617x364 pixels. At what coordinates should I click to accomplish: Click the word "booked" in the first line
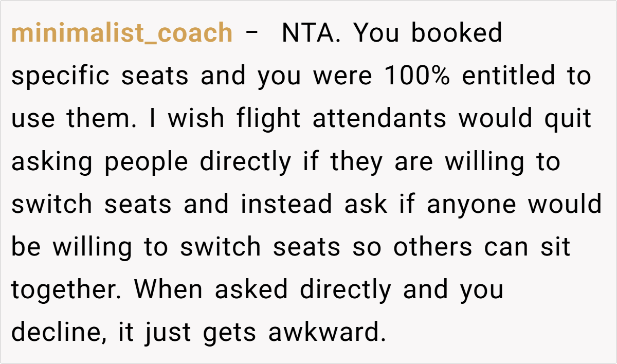(x=457, y=33)
